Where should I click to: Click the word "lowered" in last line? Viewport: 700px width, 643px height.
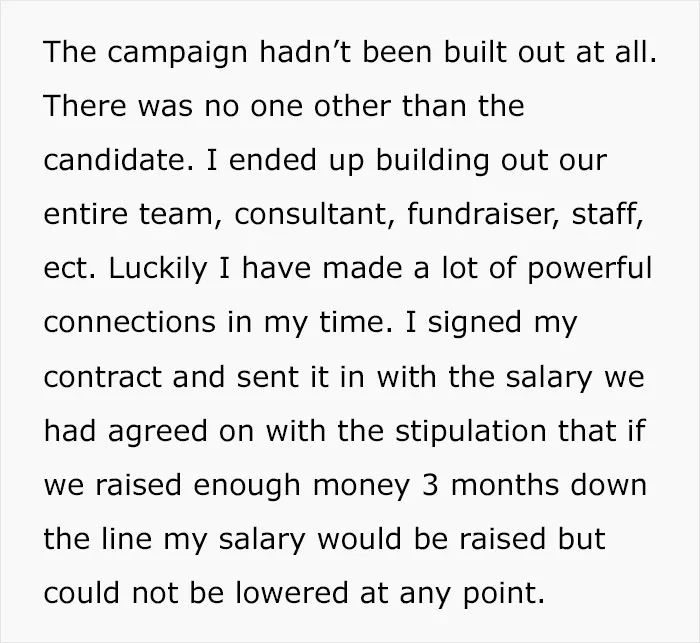(291, 593)
